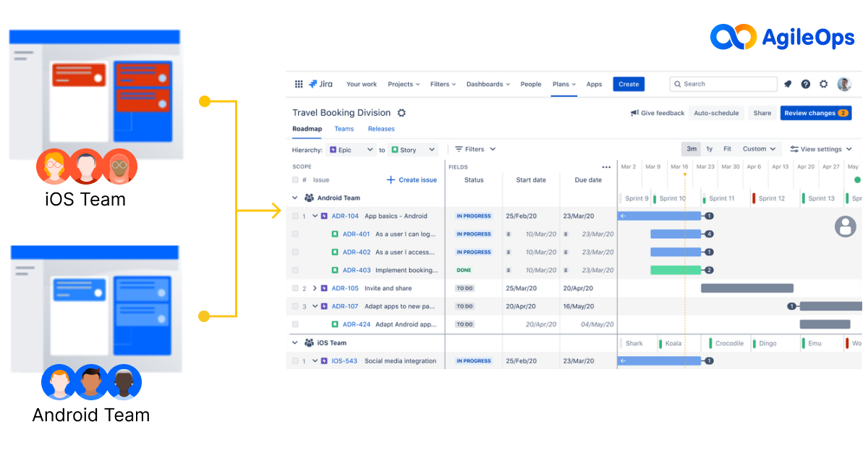Image resolution: width=868 pixels, height=456 pixels.
Task: Open the Projects menu
Action: pos(404,85)
